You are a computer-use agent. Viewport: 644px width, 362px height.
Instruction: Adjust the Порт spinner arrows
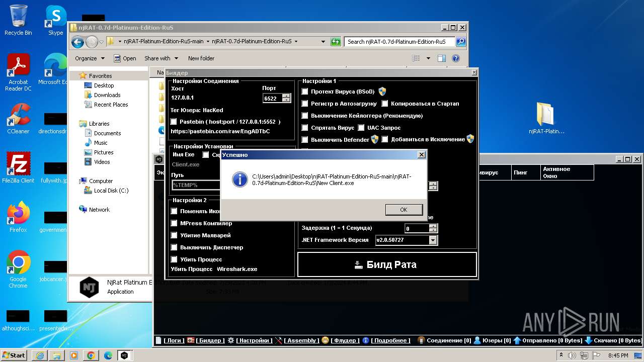[x=286, y=98]
